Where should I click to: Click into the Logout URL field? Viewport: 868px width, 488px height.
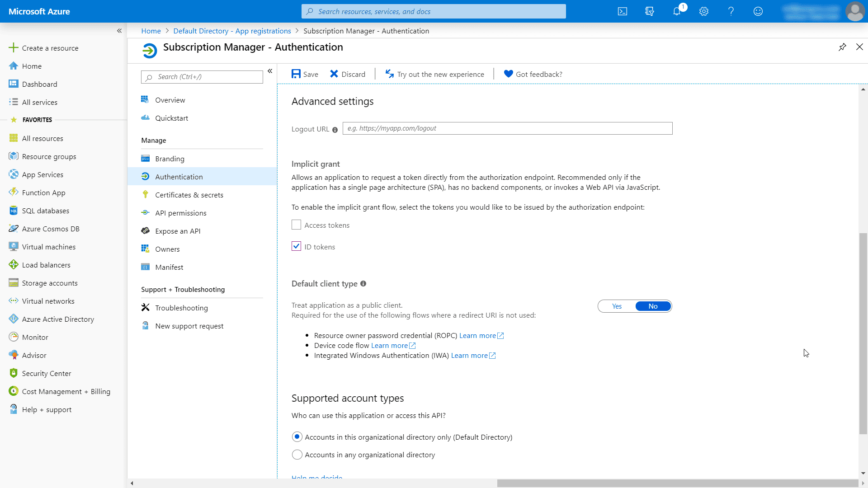pos(507,128)
